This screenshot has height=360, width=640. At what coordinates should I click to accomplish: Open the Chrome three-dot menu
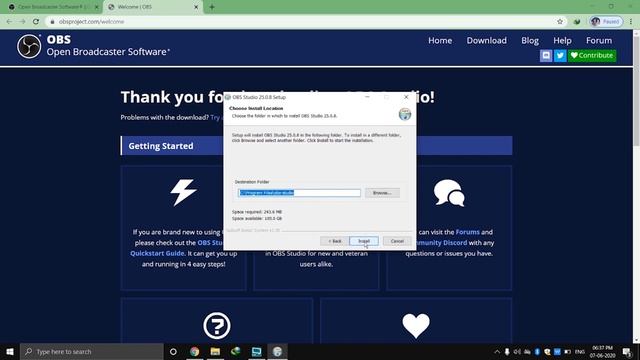pyautogui.click(x=631, y=21)
